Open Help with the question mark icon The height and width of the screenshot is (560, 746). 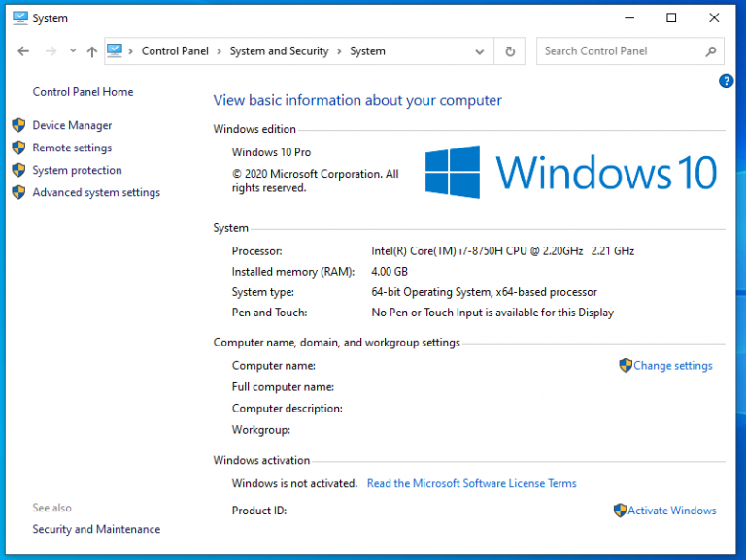(726, 81)
